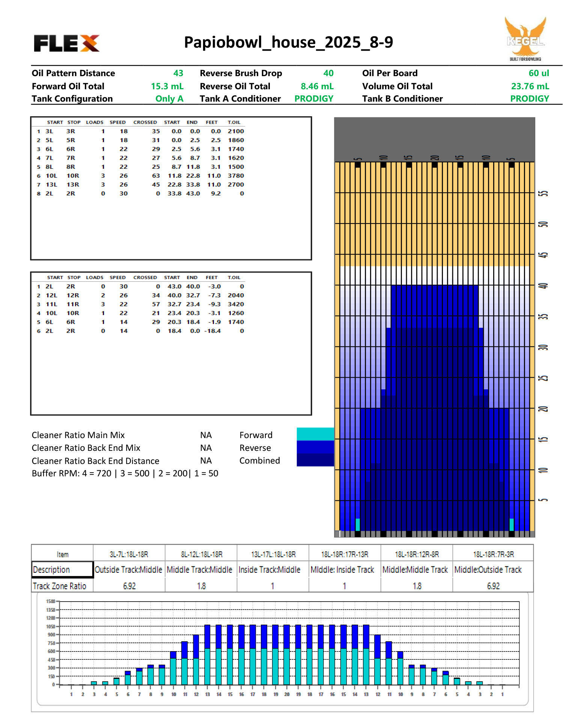Image resolution: width=563 pixels, height=728 pixels.
Task: Click the Volume Oil Total 23.76 mL value
Action: (x=530, y=86)
